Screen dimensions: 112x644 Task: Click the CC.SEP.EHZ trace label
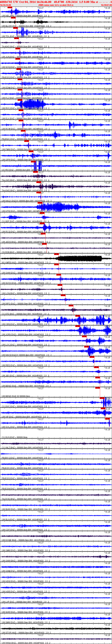[x=25, y=221]
